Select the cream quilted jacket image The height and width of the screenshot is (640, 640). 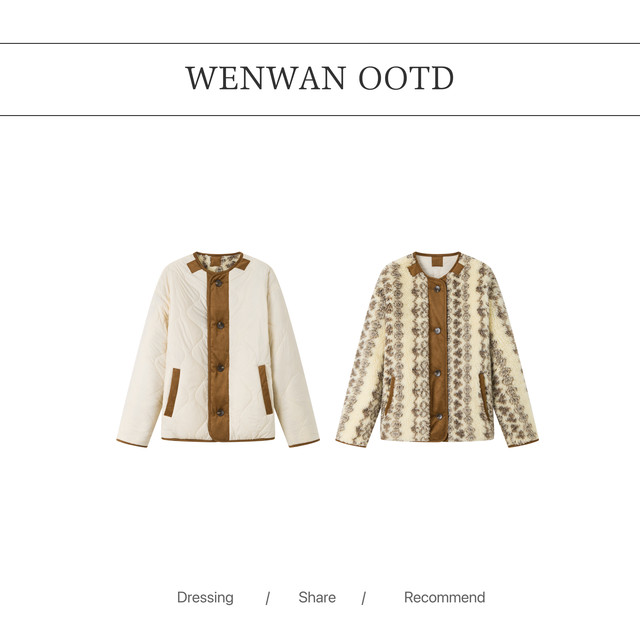click(218, 349)
